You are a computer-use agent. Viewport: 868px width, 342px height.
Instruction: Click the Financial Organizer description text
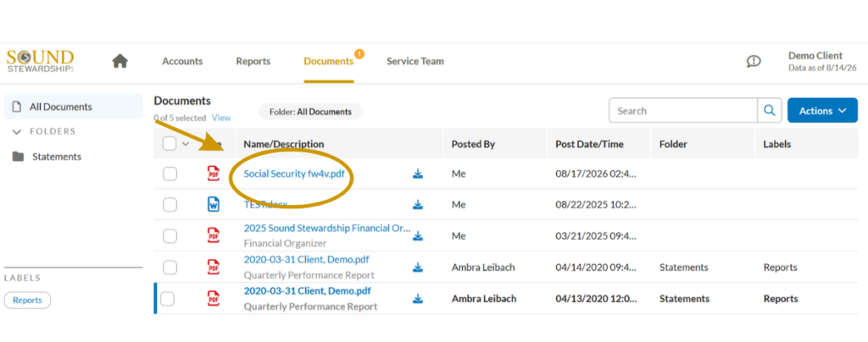pyautogui.click(x=285, y=243)
